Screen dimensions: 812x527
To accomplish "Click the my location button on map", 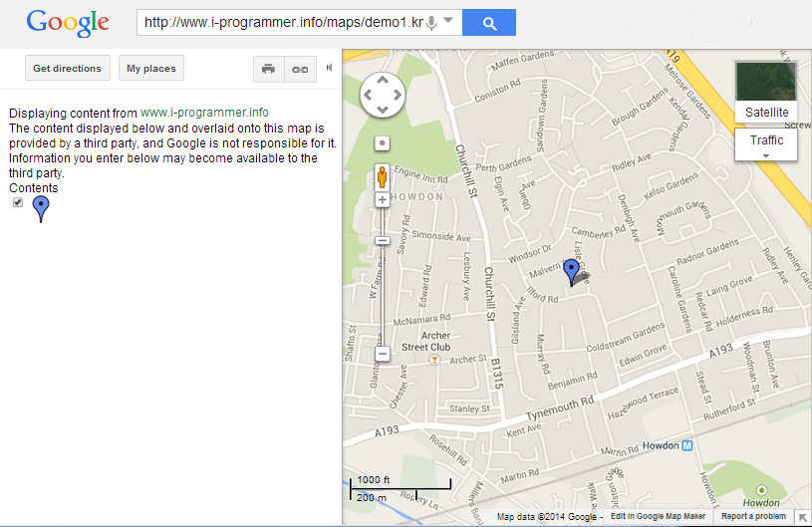I will pyautogui.click(x=383, y=143).
